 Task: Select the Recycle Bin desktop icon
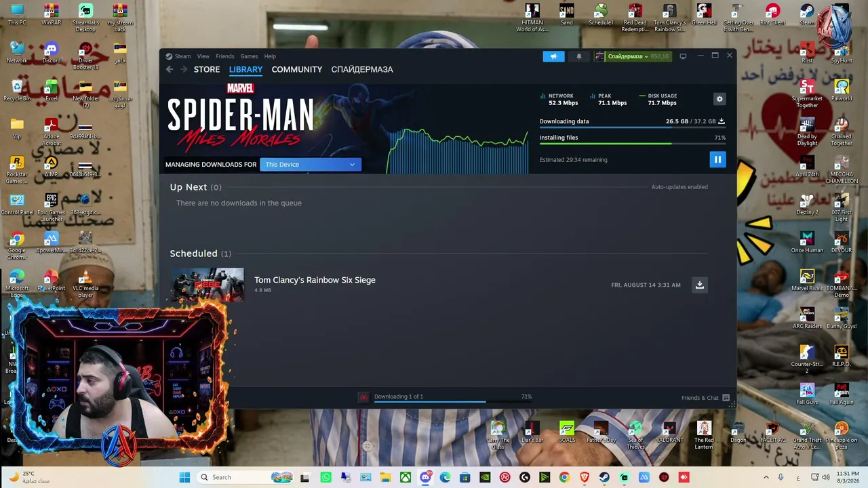17,90
